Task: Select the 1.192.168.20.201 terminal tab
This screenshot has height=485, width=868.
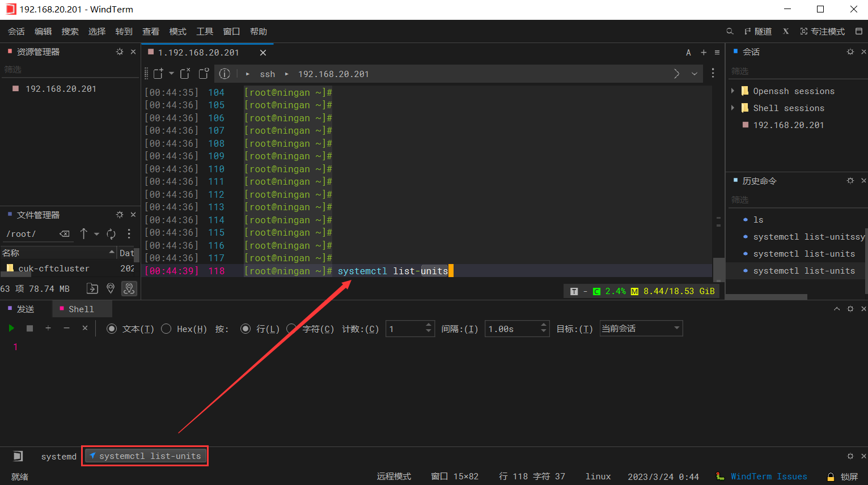Action: (198, 53)
